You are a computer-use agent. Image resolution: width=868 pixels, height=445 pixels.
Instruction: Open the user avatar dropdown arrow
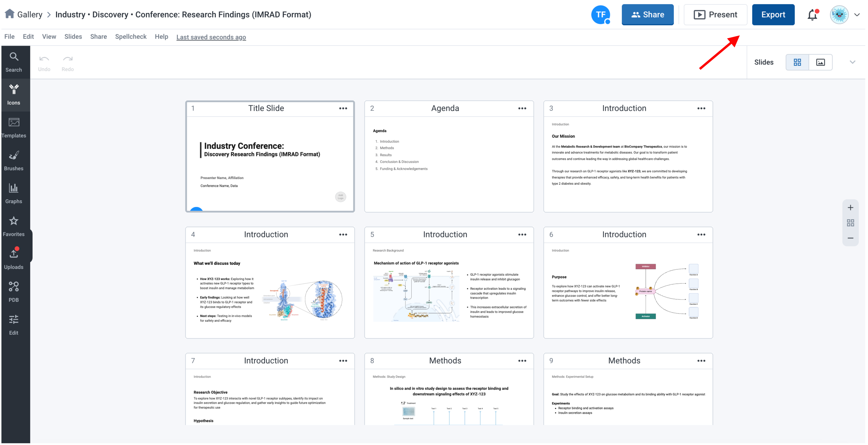coord(857,15)
